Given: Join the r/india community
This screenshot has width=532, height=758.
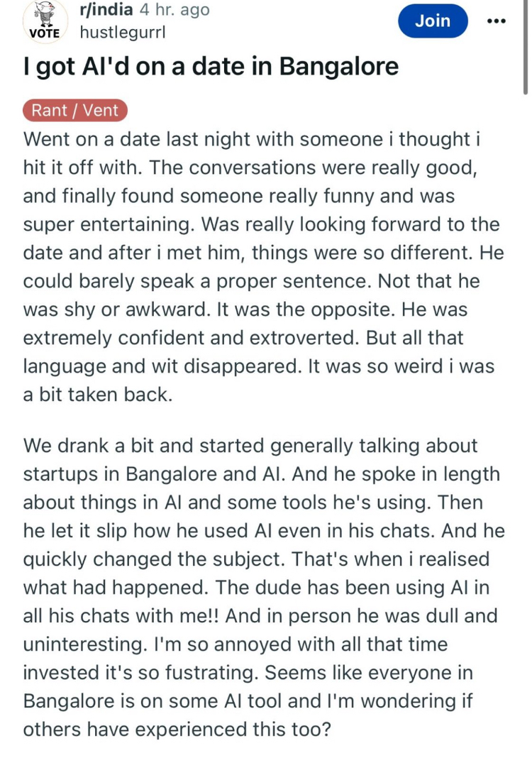Looking at the screenshot, I should pyautogui.click(x=433, y=21).
